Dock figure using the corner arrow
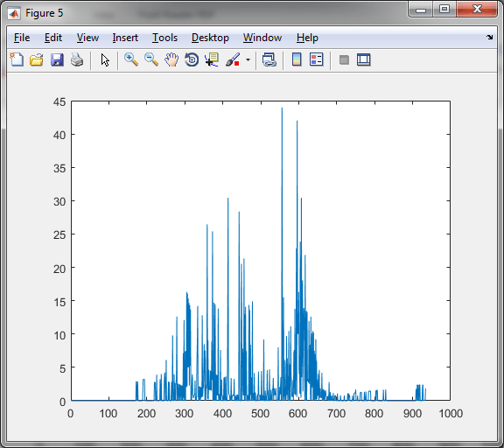The image size is (504, 448). click(489, 38)
